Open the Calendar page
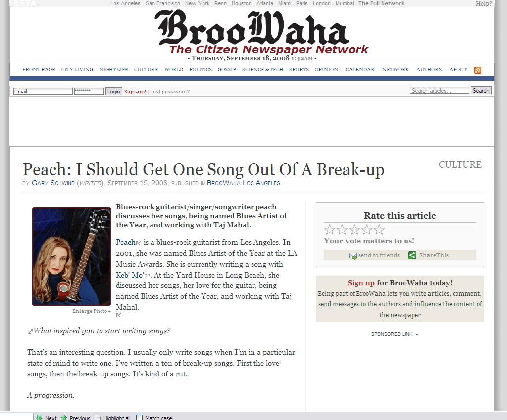Viewport: 507px width, 420px height. (x=360, y=69)
